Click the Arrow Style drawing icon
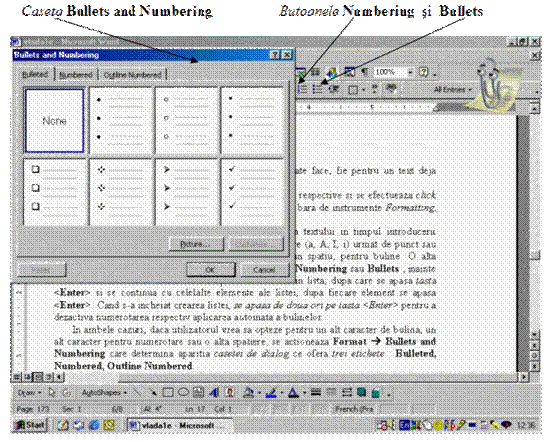 (x=346, y=393)
